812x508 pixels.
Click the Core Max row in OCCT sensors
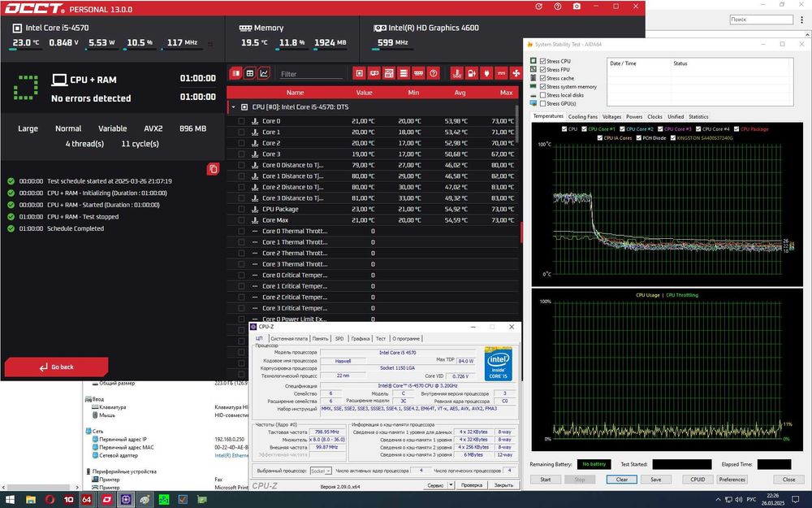pos(373,220)
